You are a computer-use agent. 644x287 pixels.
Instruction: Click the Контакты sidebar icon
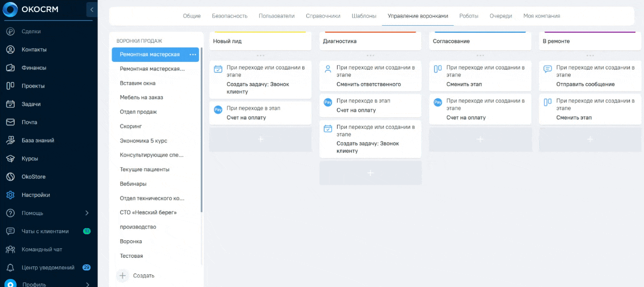click(x=10, y=50)
